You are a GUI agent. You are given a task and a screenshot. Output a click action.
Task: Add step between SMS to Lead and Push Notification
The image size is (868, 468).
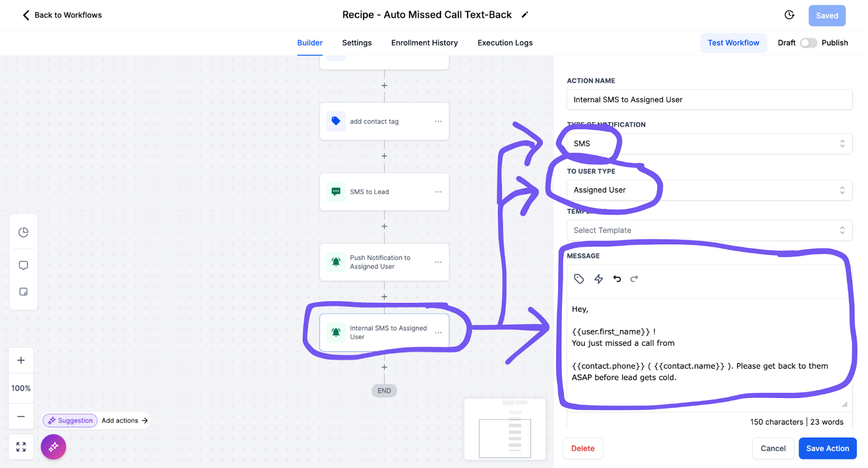(384, 226)
